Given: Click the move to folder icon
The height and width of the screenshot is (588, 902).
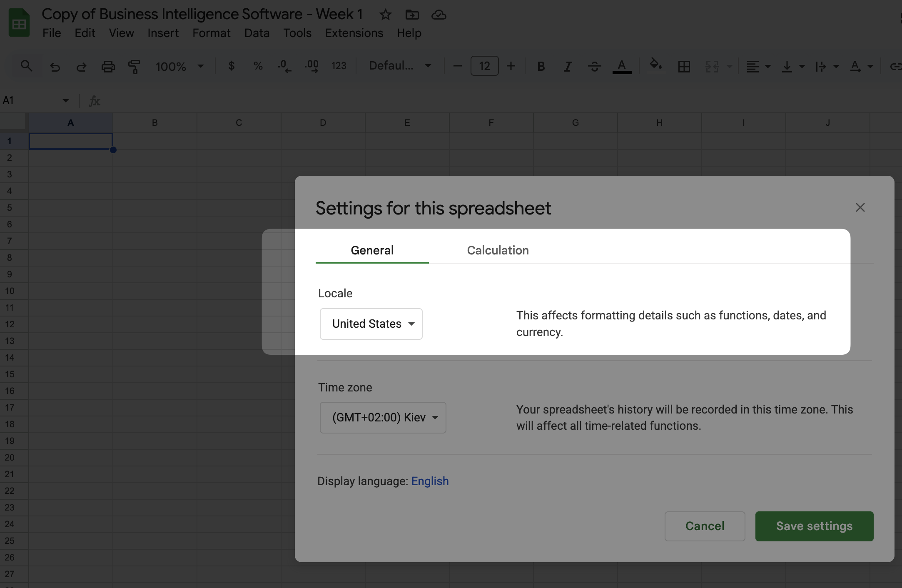Looking at the screenshot, I should [x=412, y=15].
